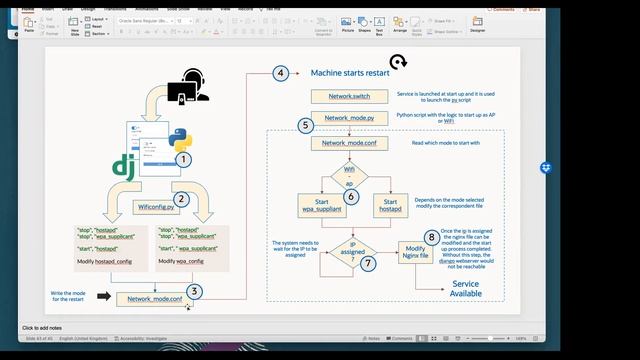The height and width of the screenshot is (360, 640).
Task: Switch to the Animations ribbon tab
Action: click(x=147, y=9)
